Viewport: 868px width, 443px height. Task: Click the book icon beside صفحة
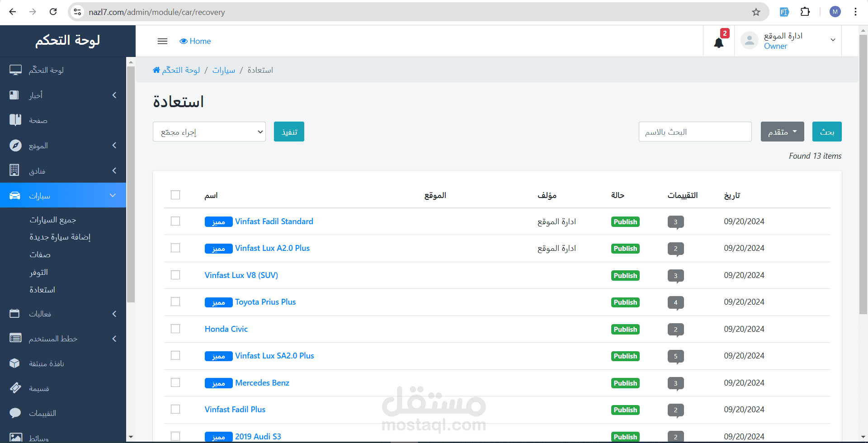click(15, 120)
